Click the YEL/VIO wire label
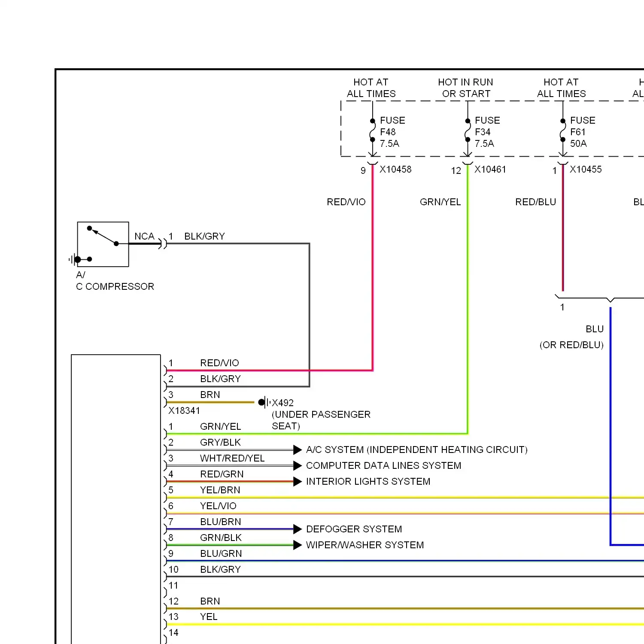 [x=218, y=506]
